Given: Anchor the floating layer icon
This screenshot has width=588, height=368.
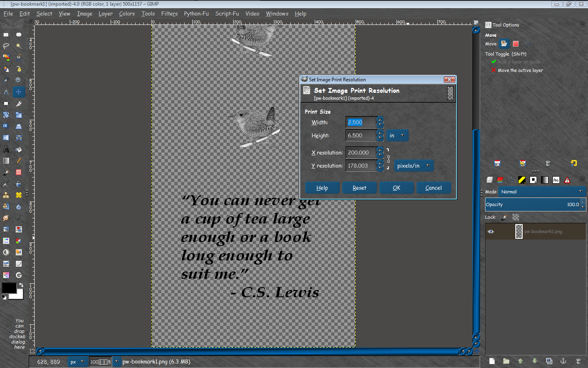Looking at the screenshot, I should click(x=563, y=361).
